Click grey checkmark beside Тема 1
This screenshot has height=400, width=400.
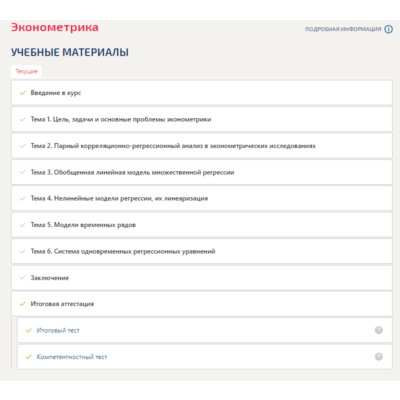pyautogui.click(x=23, y=119)
